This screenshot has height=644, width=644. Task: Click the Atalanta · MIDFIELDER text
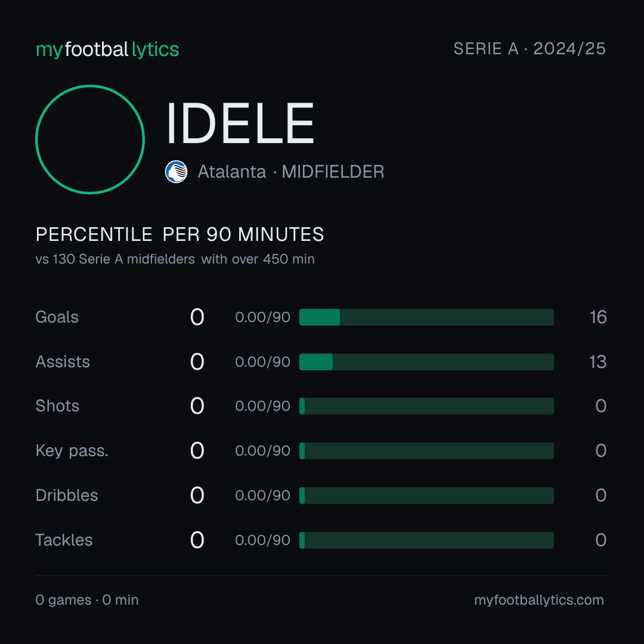[291, 172]
